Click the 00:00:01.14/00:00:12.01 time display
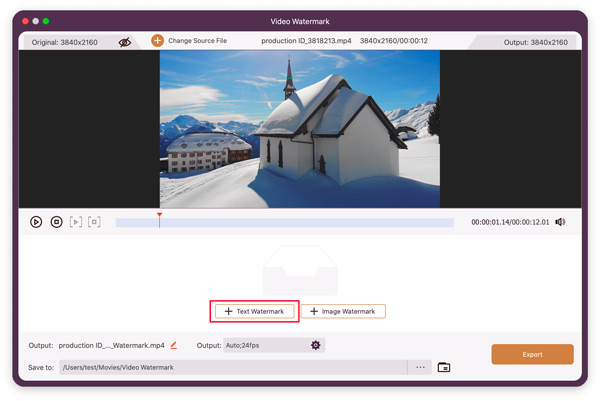 (x=510, y=222)
